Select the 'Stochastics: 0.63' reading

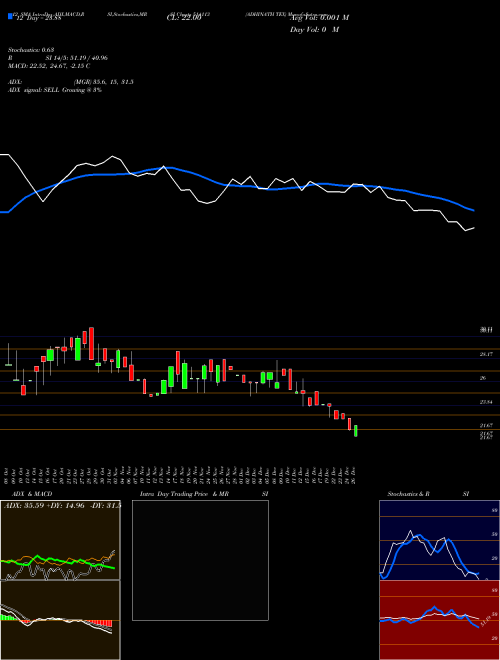pos(31,50)
